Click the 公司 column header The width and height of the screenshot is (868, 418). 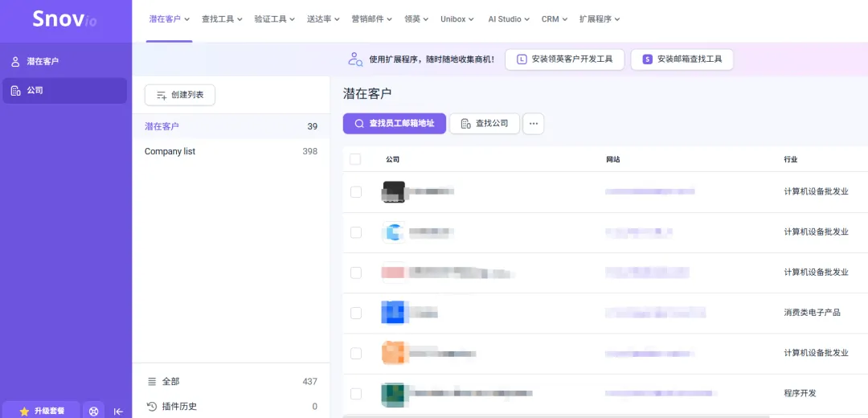[392, 159]
